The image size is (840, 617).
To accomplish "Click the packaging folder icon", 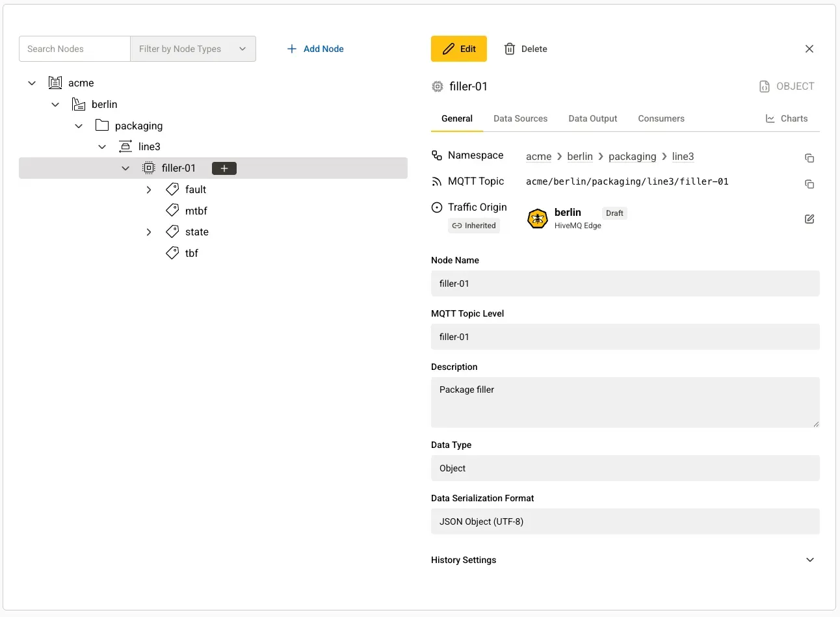I will pos(102,125).
